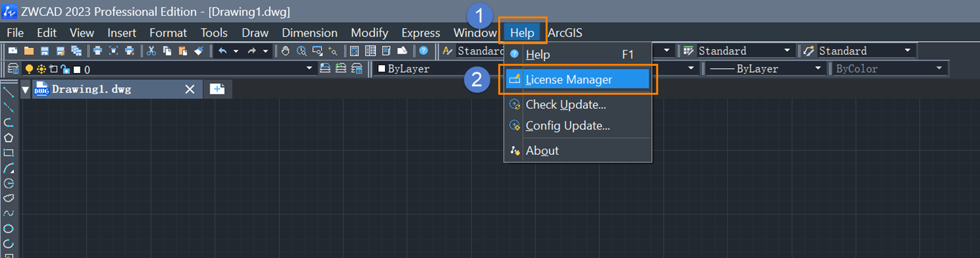Viewport: 980px width, 258px height.
Task: Click the ByLayer color swatch box
Action: coord(382,69)
